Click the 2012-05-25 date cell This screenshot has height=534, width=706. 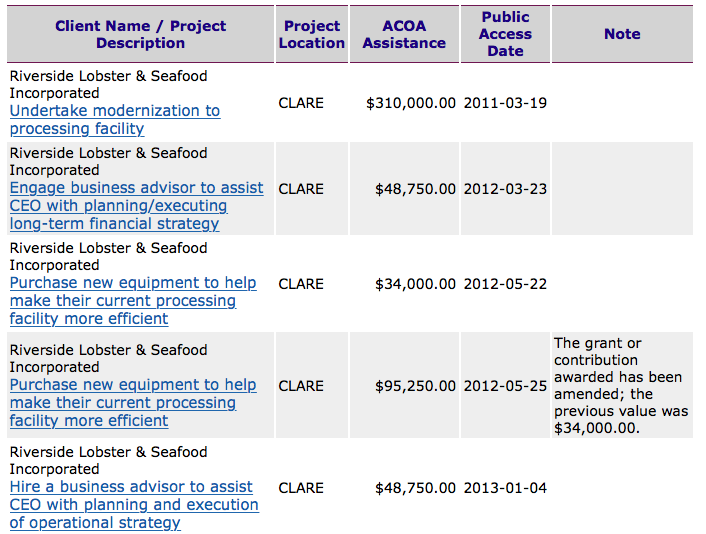(x=505, y=386)
